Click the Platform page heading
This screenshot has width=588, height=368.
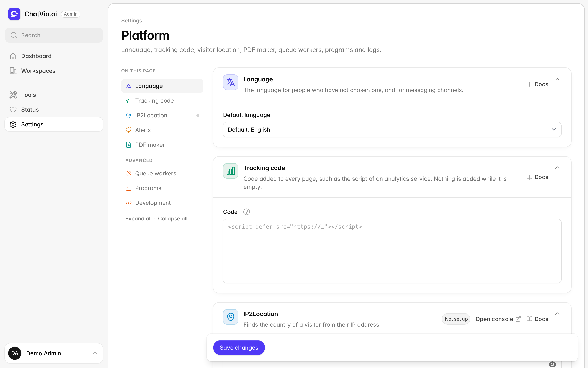click(145, 35)
